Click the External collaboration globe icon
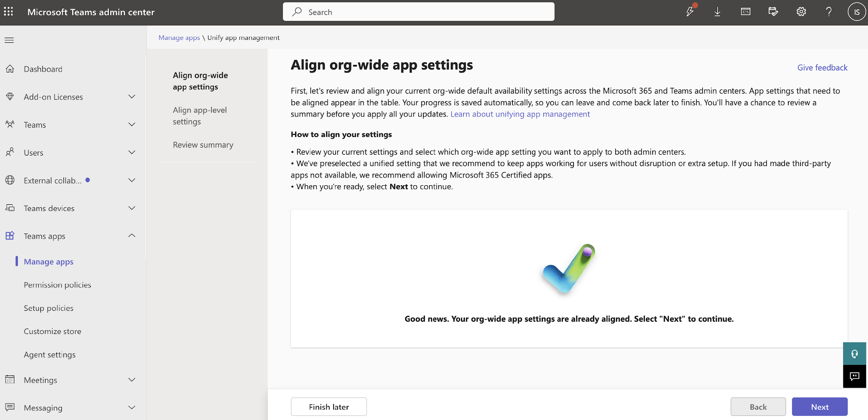 10,180
